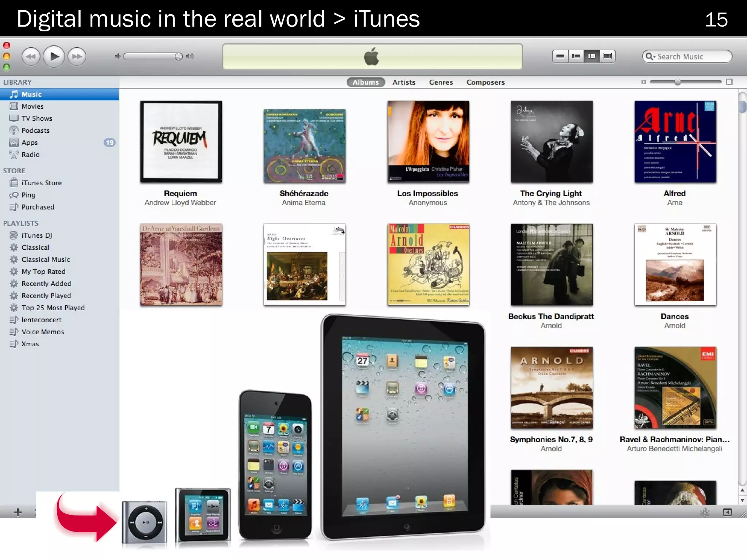Click the Alfred album cover by Arne
747x560 pixels.
coord(675,142)
